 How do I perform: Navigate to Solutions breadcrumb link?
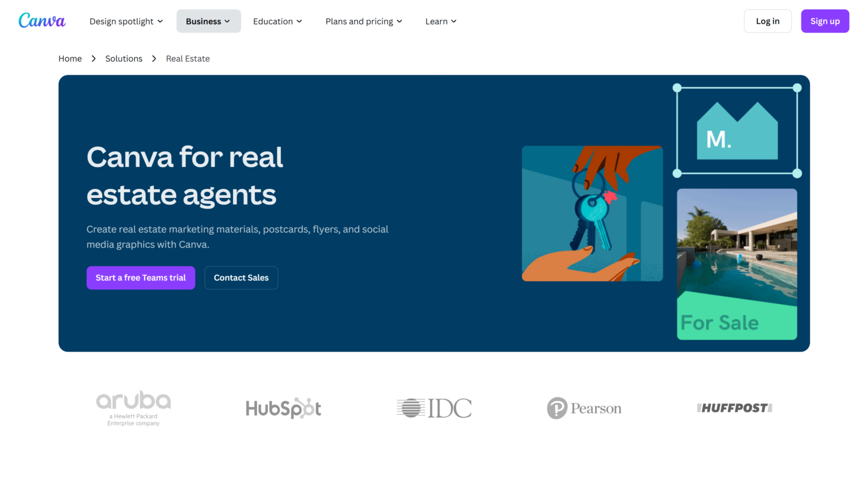[124, 59]
